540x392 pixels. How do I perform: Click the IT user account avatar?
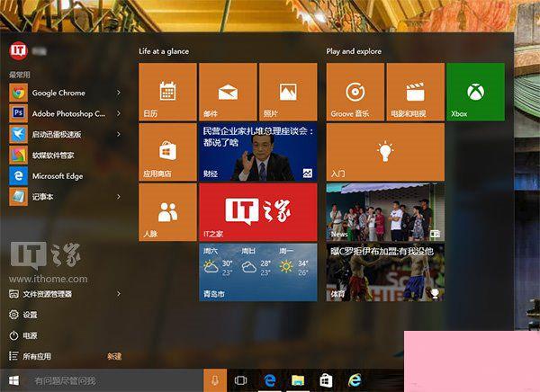click(x=18, y=51)
